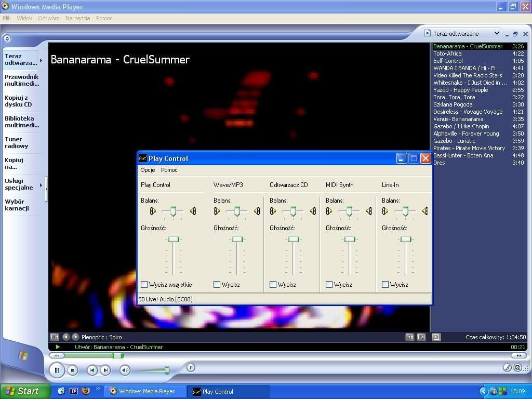This screenshot has height=399, width=532.
Task: Click the taskbar-pane collapse handle by the sidebar
Action: [x=46, y=189]
